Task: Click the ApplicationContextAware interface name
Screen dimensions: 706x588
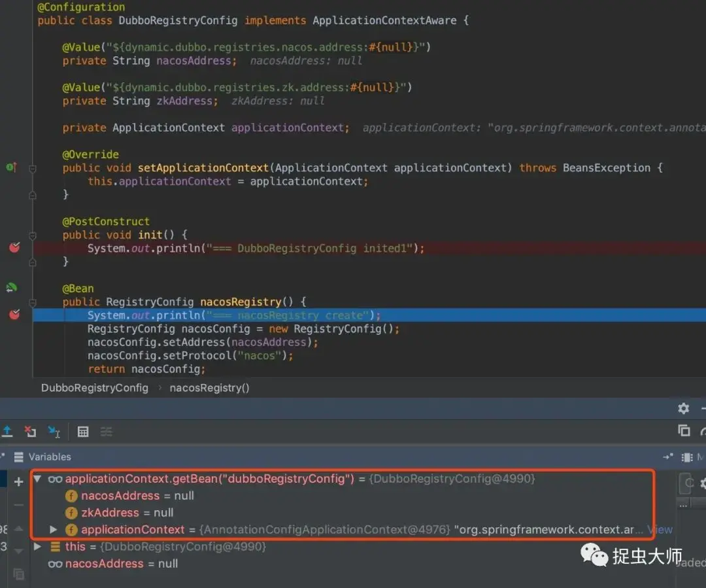Action: [x=384, y=20]
